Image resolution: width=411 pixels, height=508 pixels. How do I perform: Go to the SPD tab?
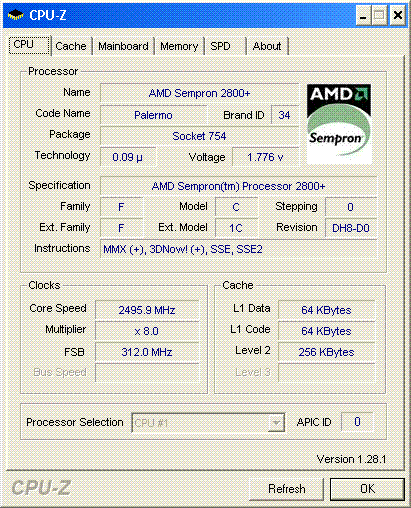221,46
